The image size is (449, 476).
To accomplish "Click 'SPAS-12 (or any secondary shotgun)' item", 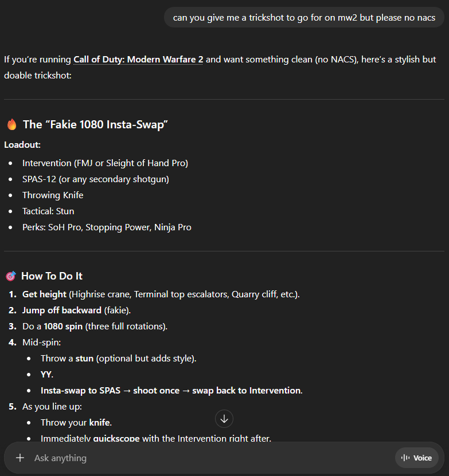I will coord(96,179).
